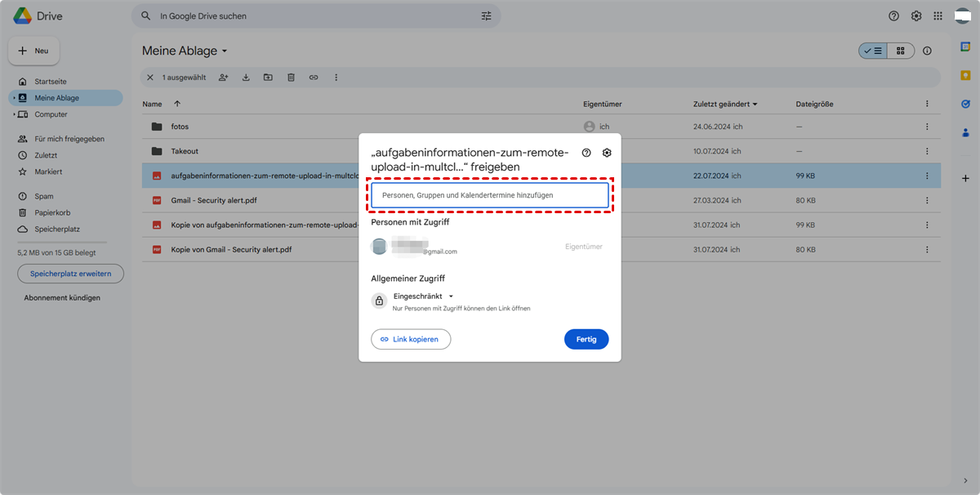Open search filter options icon
The width and height of the screenshot is (980, 495).
pos(487,16)
